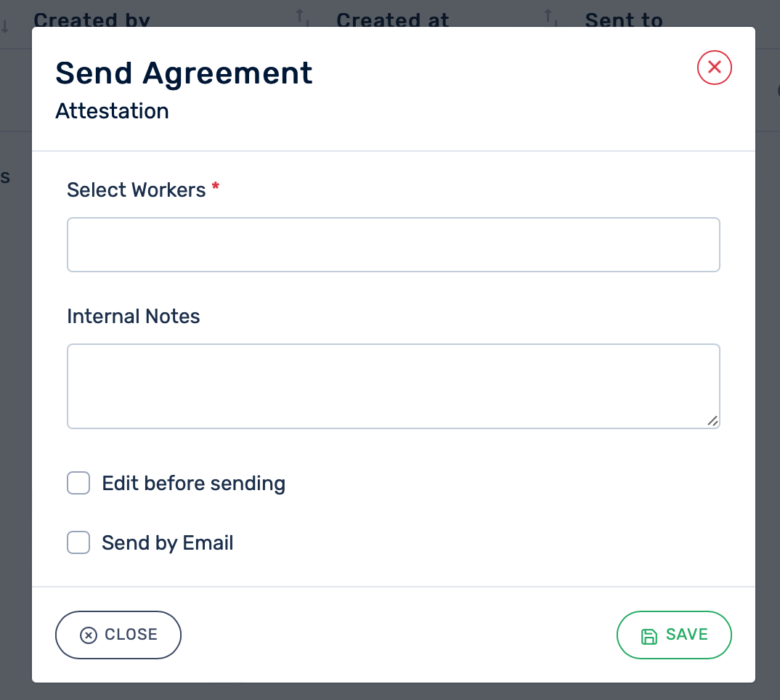780x700 pixels.
Task: Tick the Send by Email checkbox
Action: pyautogui.click(x=78, y=542)
